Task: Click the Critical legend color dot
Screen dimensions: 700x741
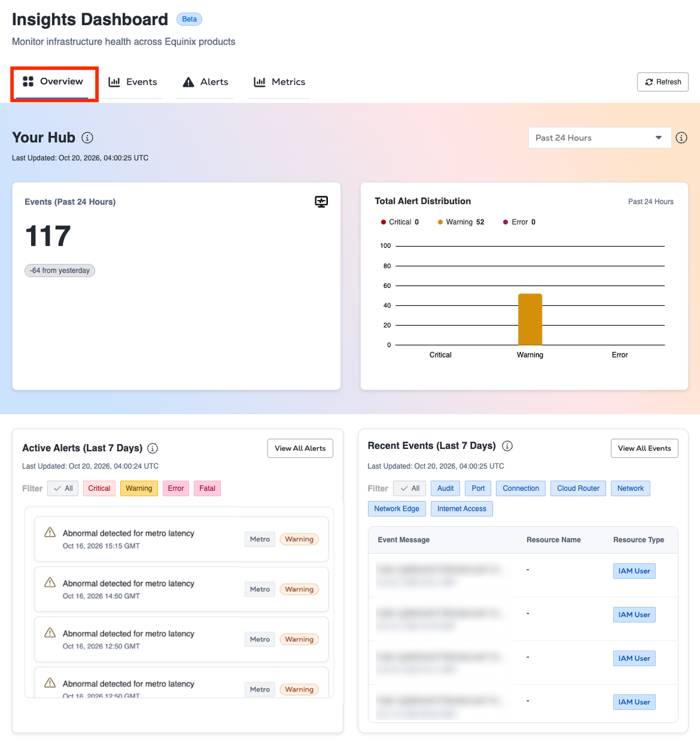Action: [384, 222]
